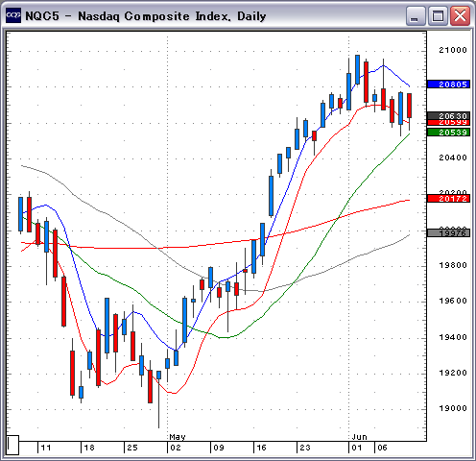Click the 19600 price scale value
The height and width of the screenshot is (461, 476).
coord(453,301)
